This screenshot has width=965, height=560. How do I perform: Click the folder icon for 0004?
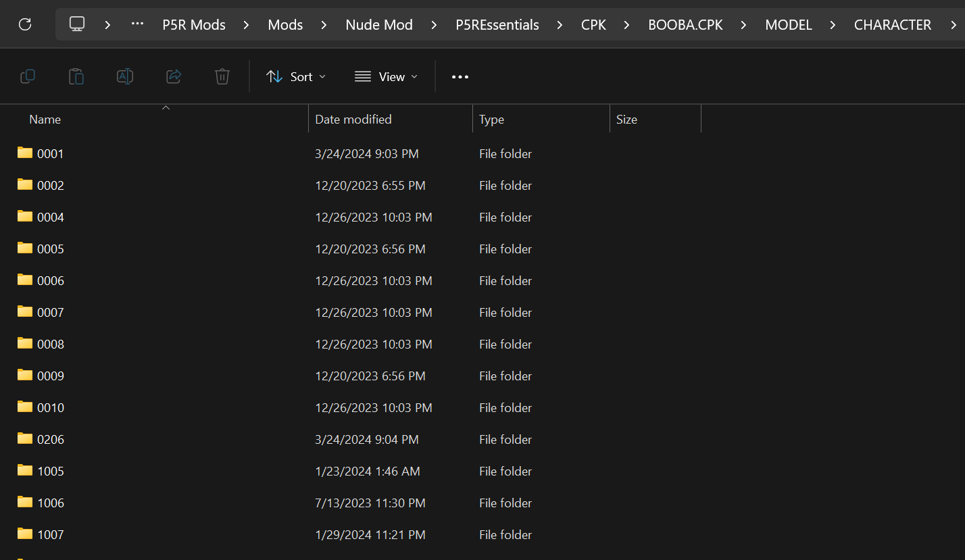click(x=25, y=216)
